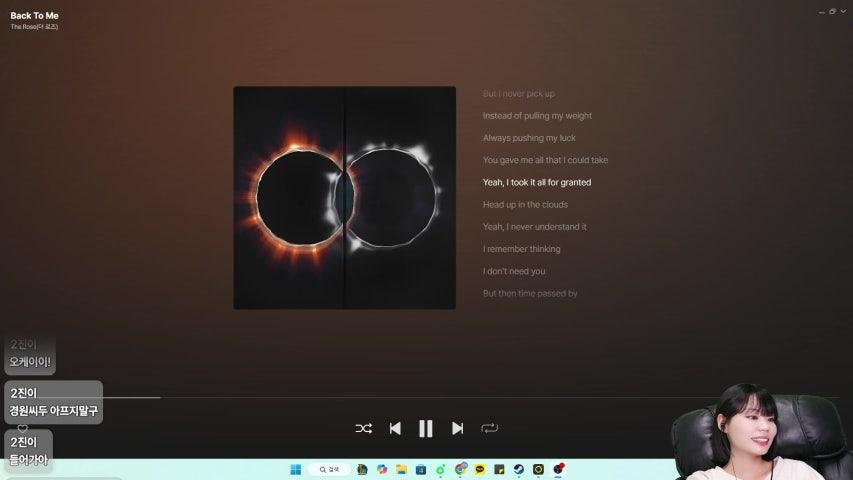
Task: Collapse the player with the top-right chevron
Action: (843, 11)
